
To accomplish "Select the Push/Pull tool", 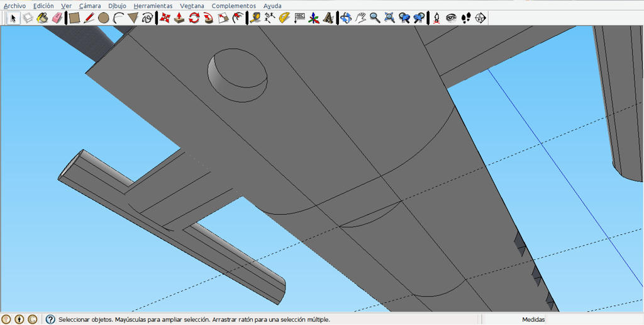I will click(179, 18).
